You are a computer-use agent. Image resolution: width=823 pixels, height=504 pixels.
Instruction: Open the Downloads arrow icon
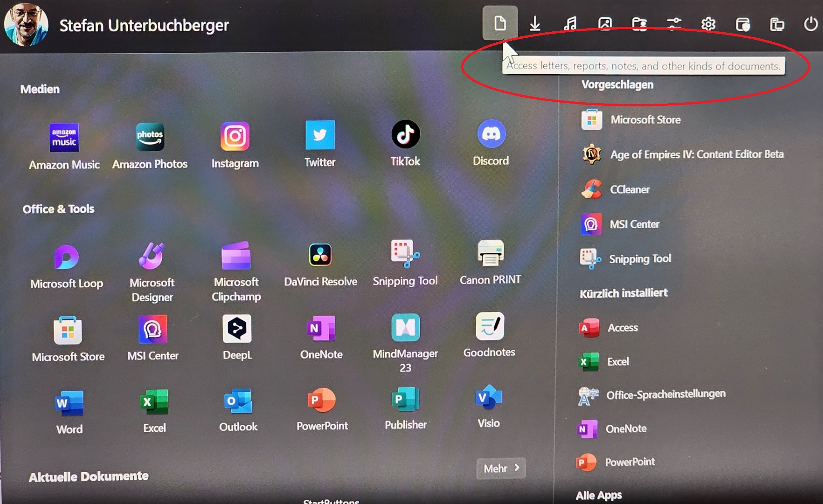point(535,23)
